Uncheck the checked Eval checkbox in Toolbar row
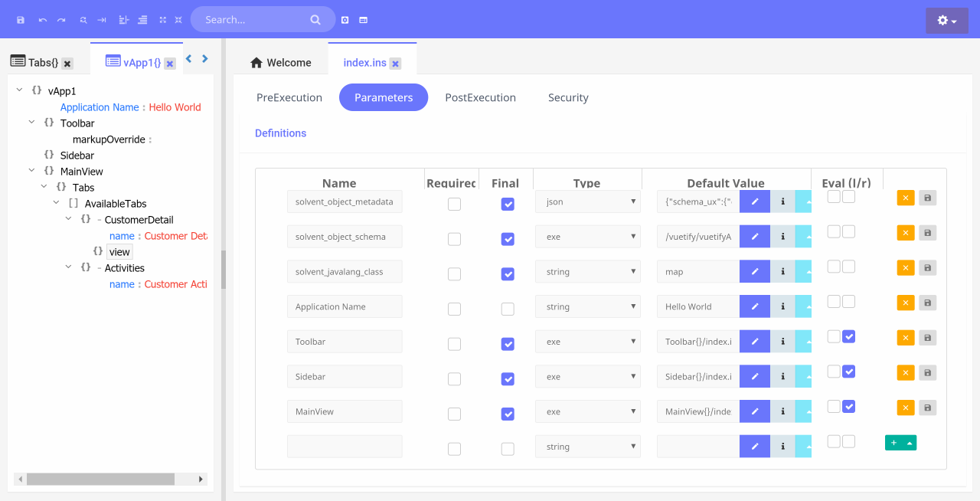 pyautogui.click(x=848, y=336)
